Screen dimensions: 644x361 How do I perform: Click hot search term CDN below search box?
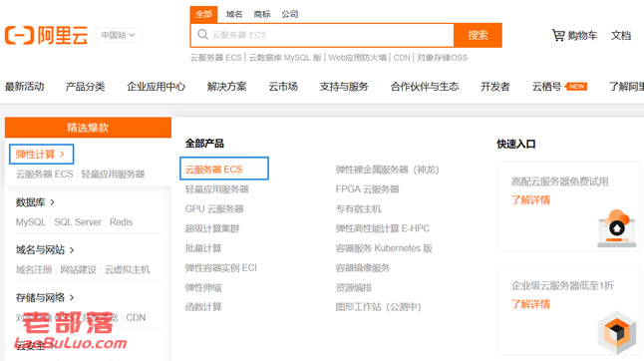point(402,58)
